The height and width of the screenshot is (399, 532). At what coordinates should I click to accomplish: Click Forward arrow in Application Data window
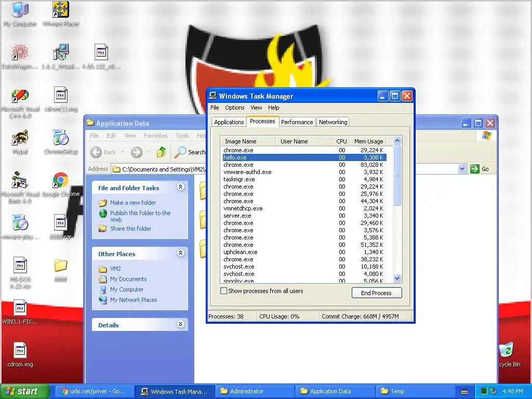[137, 152]
